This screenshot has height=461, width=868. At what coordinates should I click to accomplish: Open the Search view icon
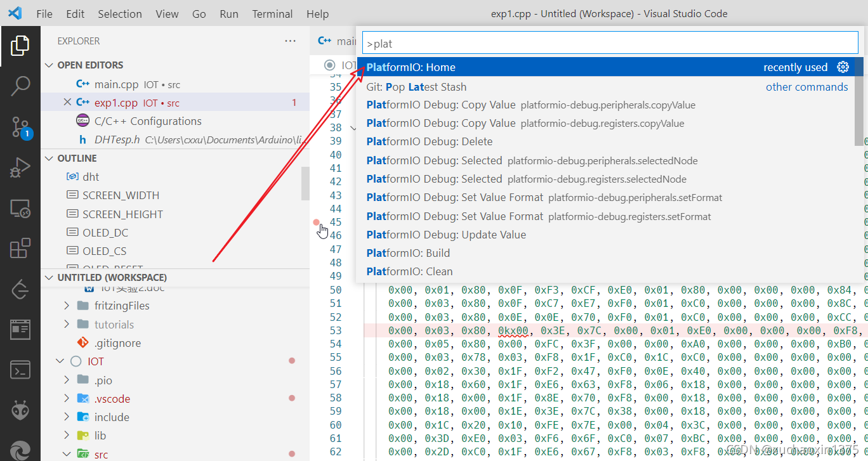[20, 86]
